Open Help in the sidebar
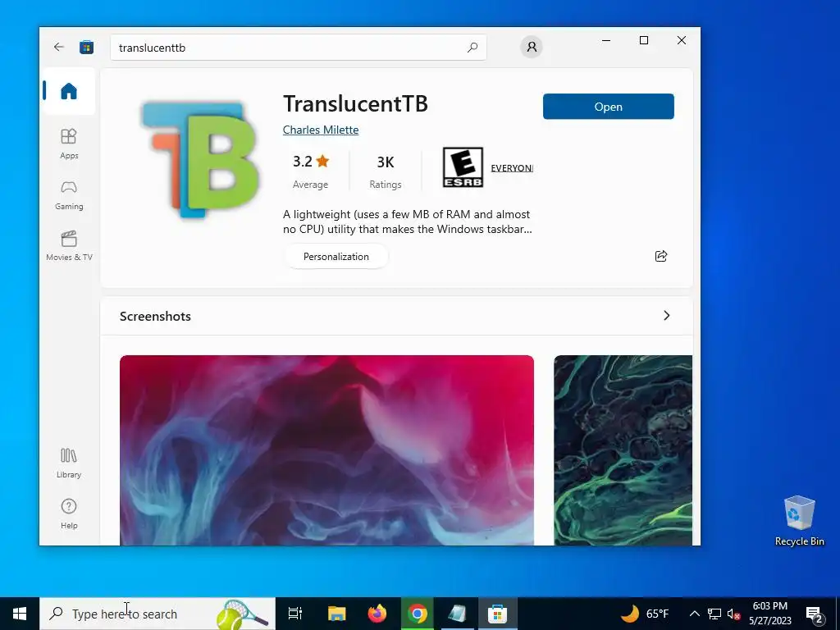840x630 pixels. 69,514
